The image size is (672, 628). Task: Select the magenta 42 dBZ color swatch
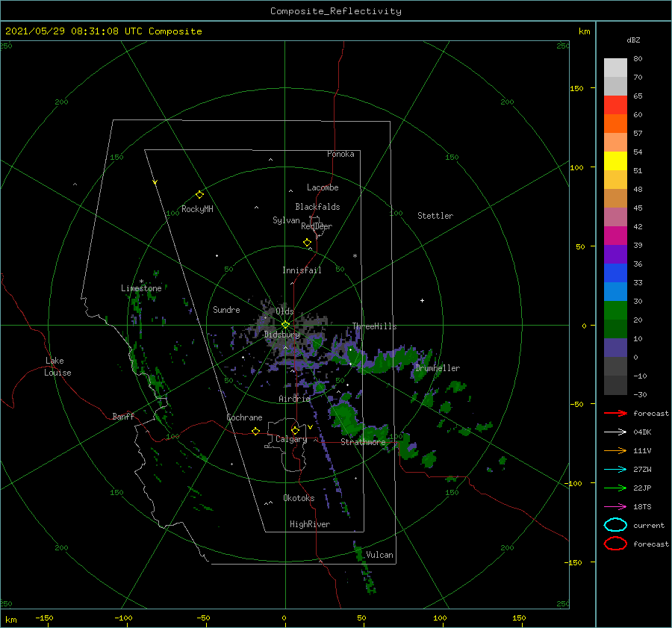point(615,235)
